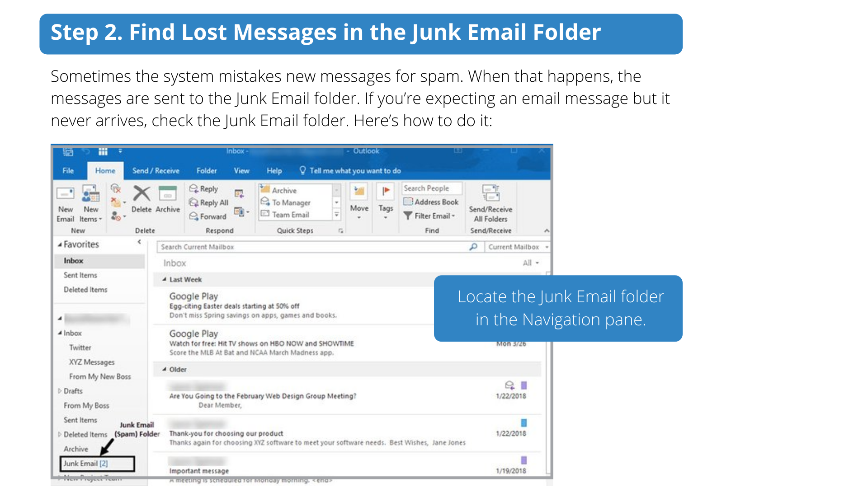
Task: Open the Folder ribbon tab
Action: (x=207, y=171)
